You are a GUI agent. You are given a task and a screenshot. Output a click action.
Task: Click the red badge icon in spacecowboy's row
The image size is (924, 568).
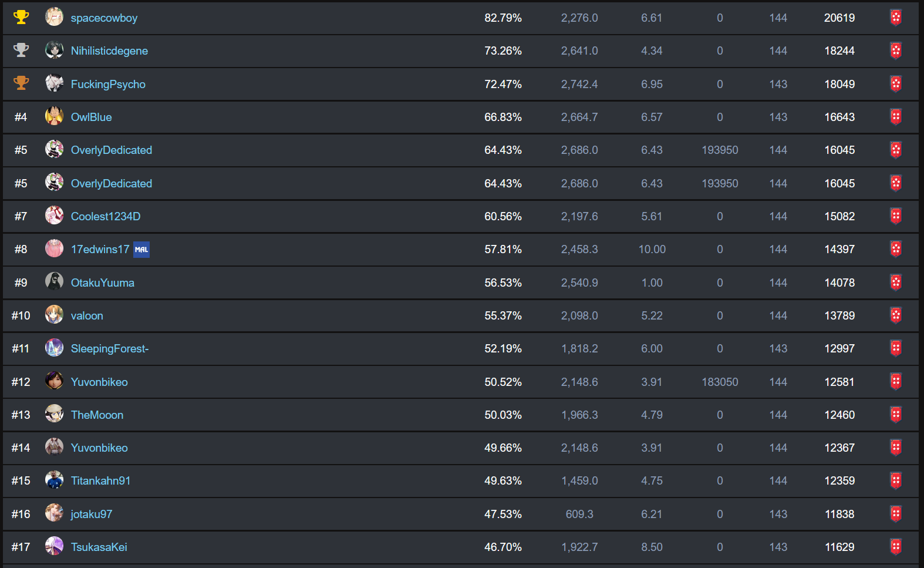tap(896, 18)
